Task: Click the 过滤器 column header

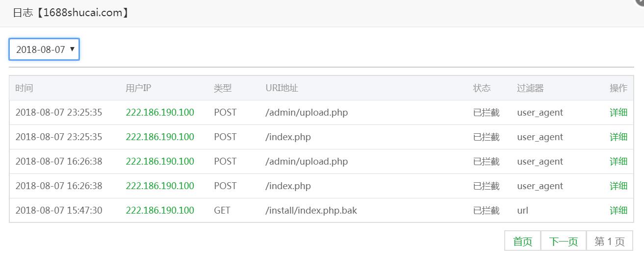Action: [530, 88]
